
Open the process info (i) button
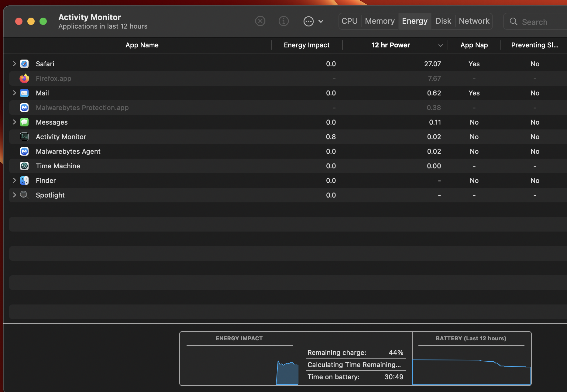click(283, 21)
